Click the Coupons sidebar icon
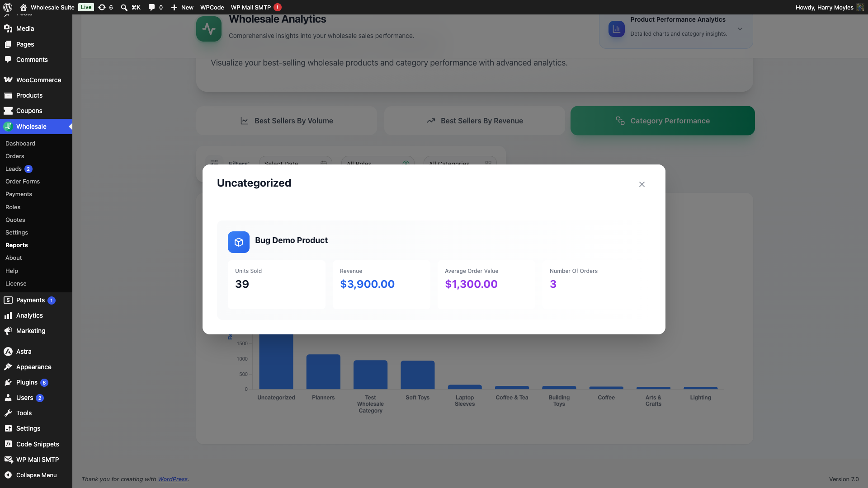The image size is (868, 488). click(x=8, y=111)
